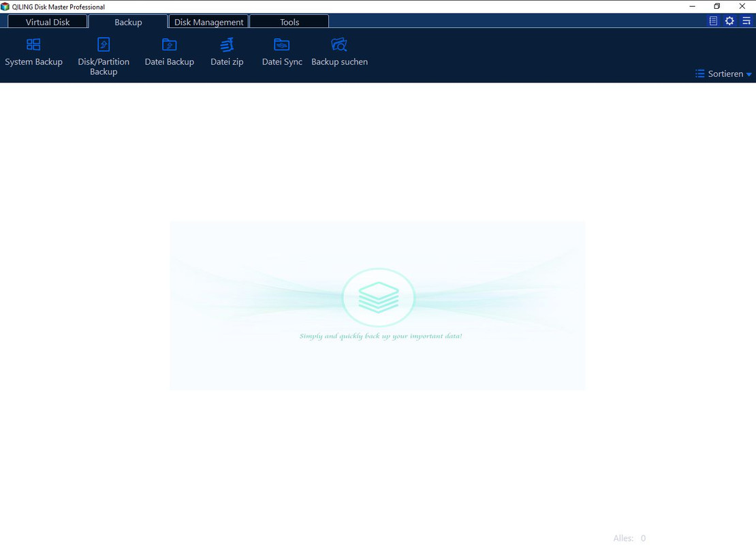
Task: Launch the Datei zip tool
Action: (227, 52)
